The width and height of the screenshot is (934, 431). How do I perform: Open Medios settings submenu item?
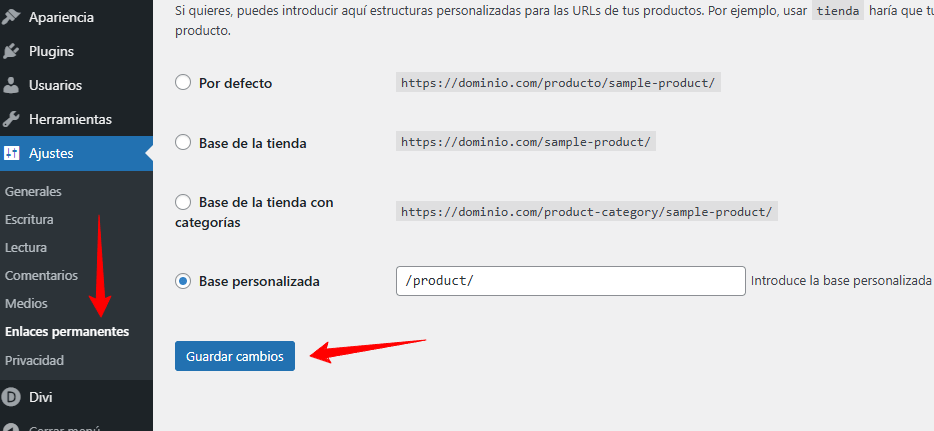pos(26,303)
